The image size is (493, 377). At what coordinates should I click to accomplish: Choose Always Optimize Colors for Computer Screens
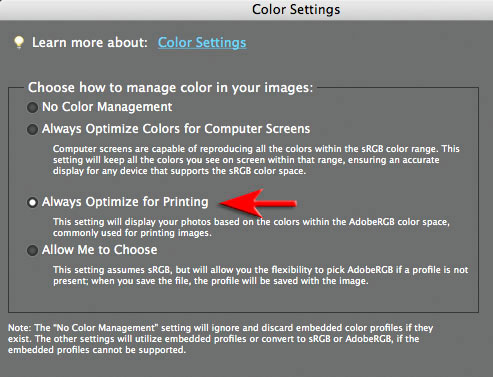32,129
